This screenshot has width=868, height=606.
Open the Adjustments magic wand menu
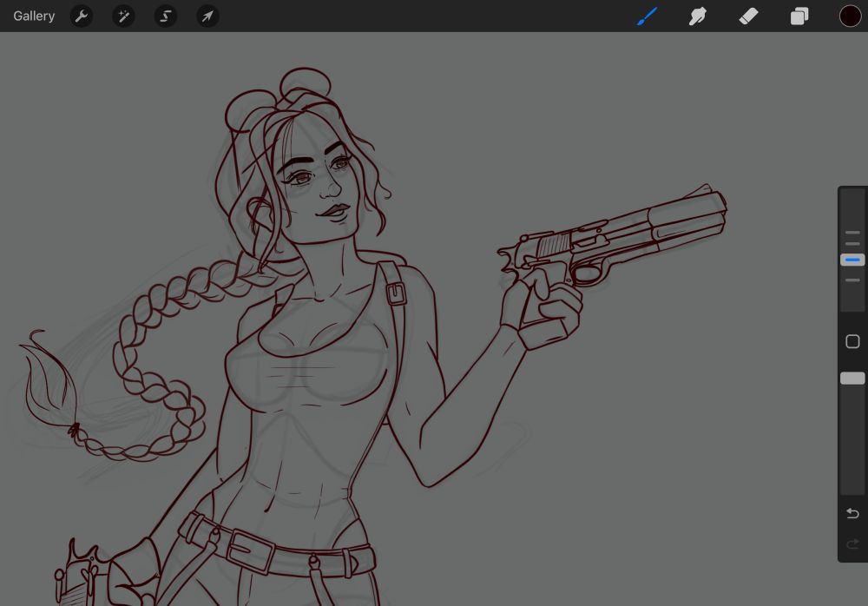pos(123,16)
